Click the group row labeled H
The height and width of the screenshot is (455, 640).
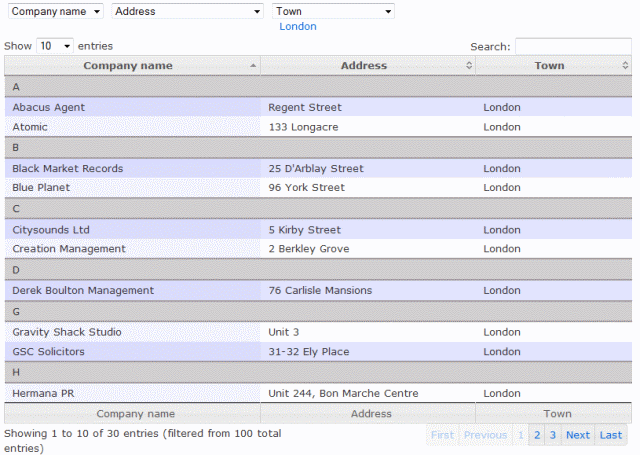(x=318, y=373)
